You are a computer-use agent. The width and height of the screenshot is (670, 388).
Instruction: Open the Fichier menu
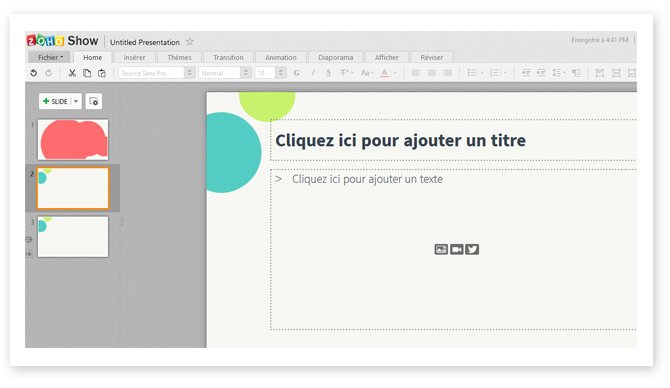click(x=50, y=57)
